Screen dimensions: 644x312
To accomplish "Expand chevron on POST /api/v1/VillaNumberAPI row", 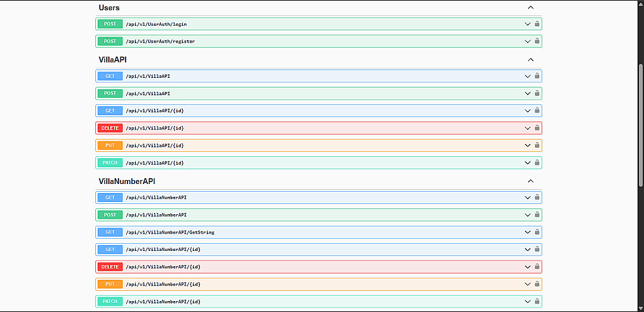I will [x=528, y=215].
